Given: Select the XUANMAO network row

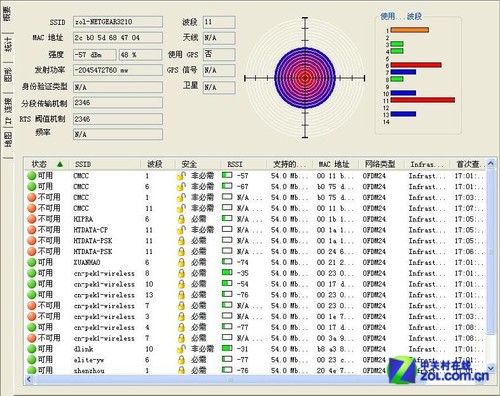Looking at the screenshot, I should click(256, 262).
